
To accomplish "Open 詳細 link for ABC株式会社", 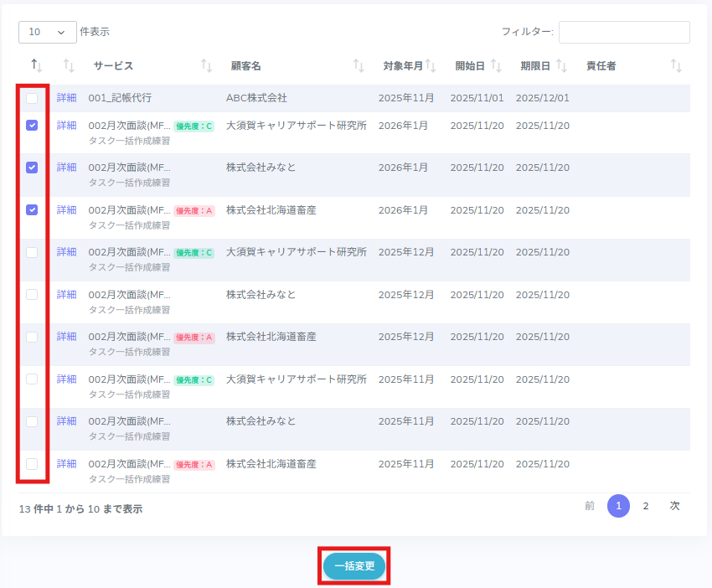I will click(66, 98).
